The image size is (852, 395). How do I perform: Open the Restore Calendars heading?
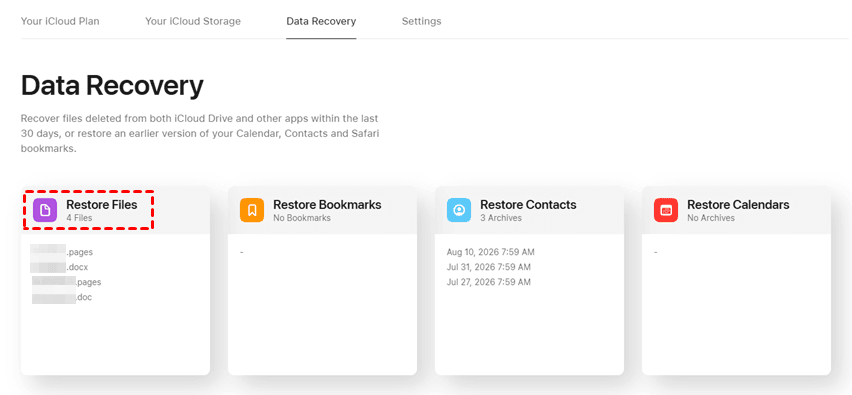click(x=738, y=205)
